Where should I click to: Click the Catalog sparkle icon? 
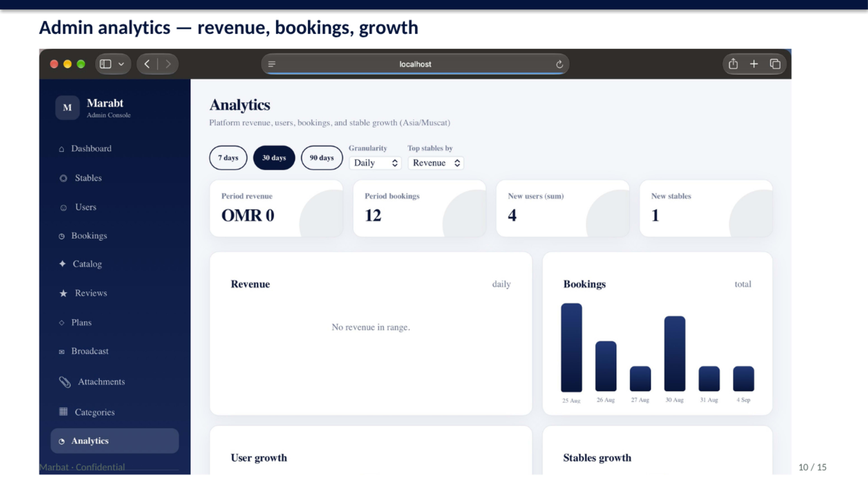coord(62,264)
